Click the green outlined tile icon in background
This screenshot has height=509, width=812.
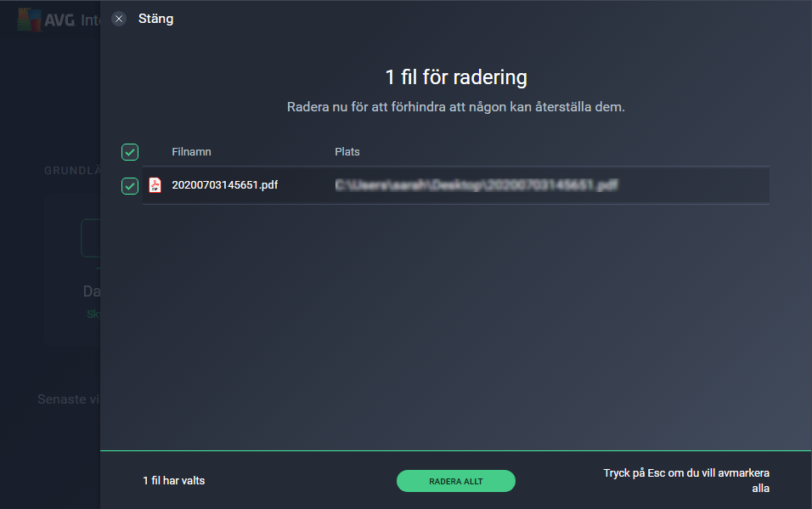pos(91,238)
